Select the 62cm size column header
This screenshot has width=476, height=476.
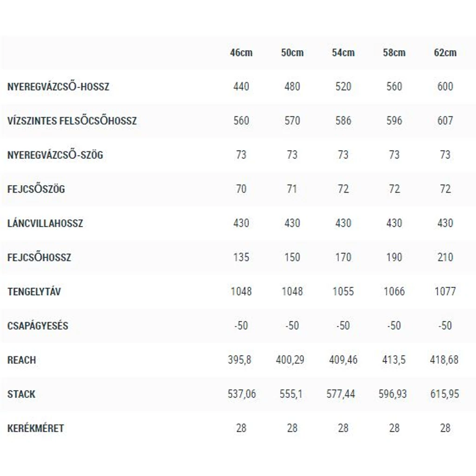tap(445, 53)
